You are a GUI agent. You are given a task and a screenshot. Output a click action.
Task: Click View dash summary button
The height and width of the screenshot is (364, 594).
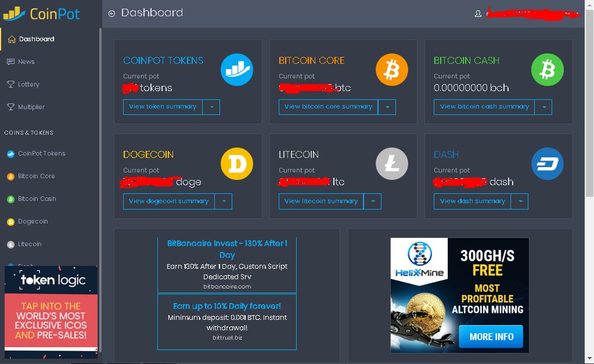pos(473,201)
